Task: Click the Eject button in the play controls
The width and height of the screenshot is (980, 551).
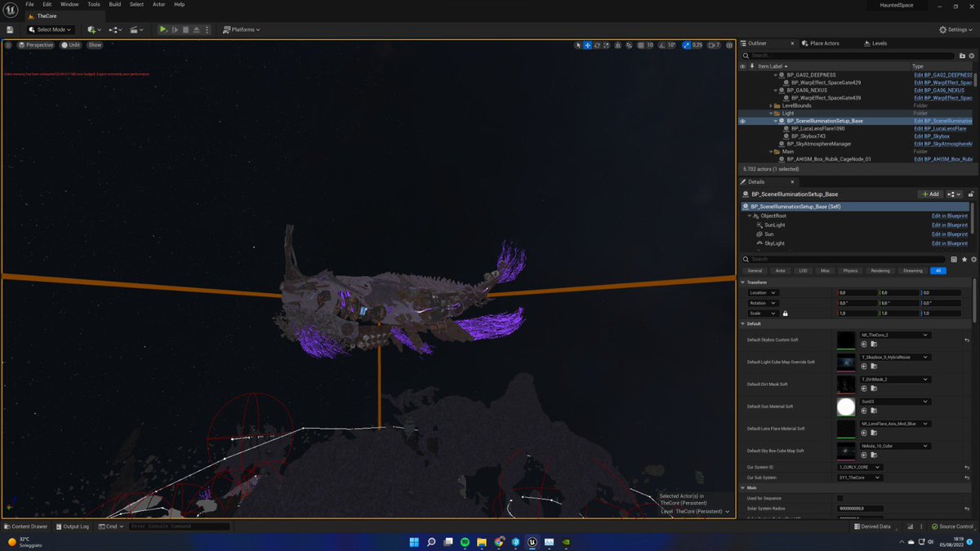Action: pos(196,29)
